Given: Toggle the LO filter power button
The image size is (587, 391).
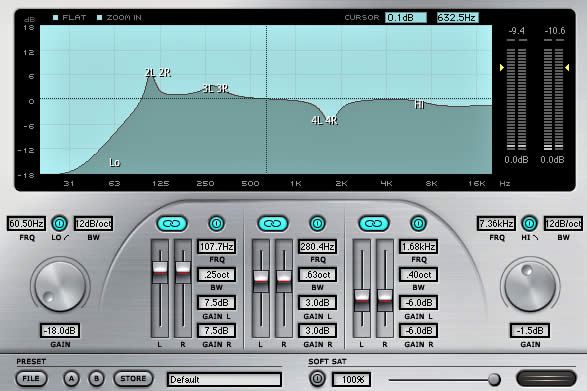Looking at the screenshot, I should pyautogui.click(x=59, y=224).
